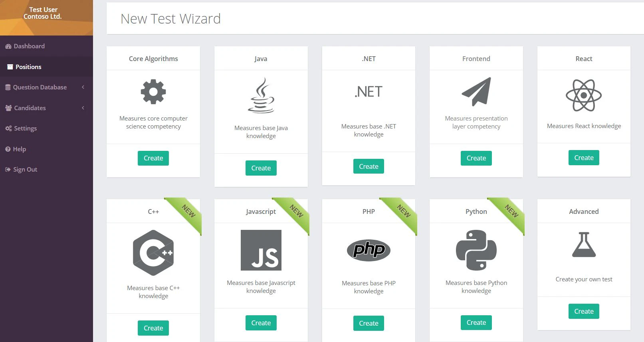Click the Frontend paper plane icon
This screenshot has height=342, width=644.
476,92
